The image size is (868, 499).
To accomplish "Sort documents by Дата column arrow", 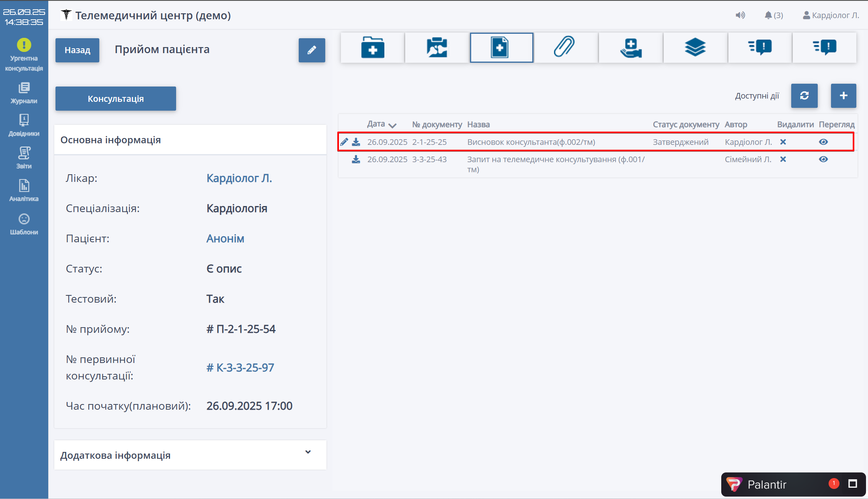I will pos(393,125).
